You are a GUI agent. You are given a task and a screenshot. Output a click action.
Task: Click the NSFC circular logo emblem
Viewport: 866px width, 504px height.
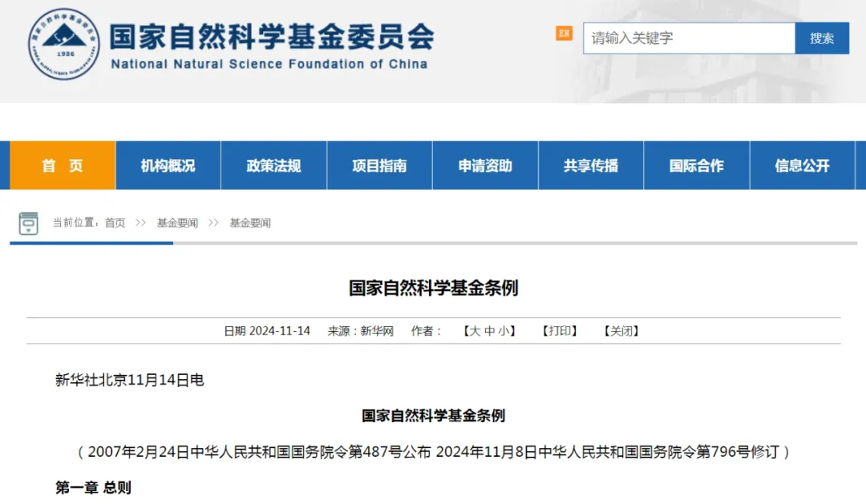[x=65, y=44]
